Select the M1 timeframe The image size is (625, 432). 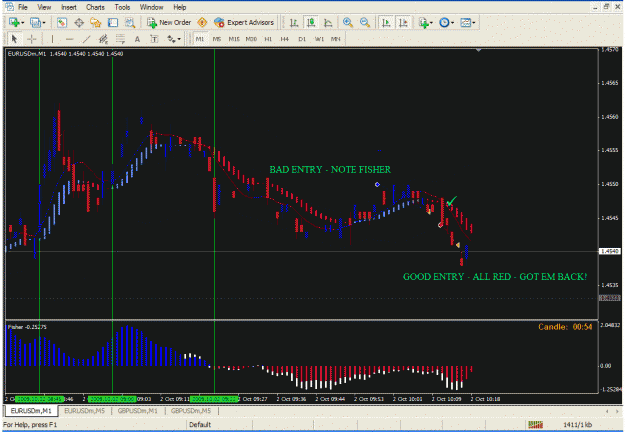(x=200, y=39)
